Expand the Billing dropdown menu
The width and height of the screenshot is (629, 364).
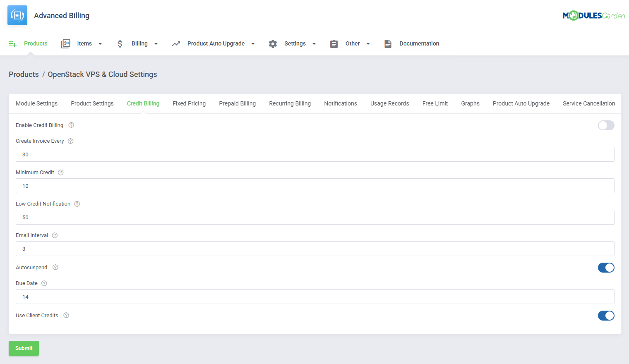pos(156,43)
